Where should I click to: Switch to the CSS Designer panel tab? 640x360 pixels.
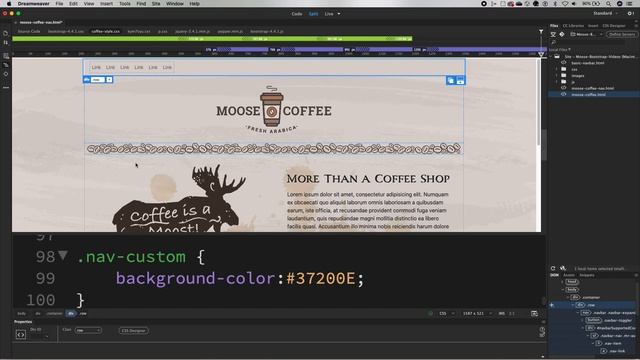(x=614, y=26)
